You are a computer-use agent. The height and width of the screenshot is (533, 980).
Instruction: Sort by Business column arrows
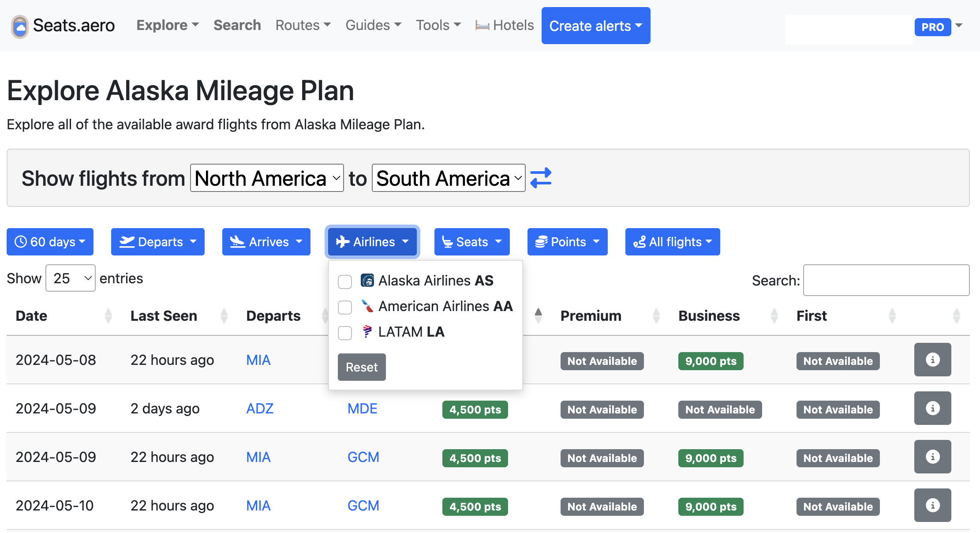click(x=774, y=316)
